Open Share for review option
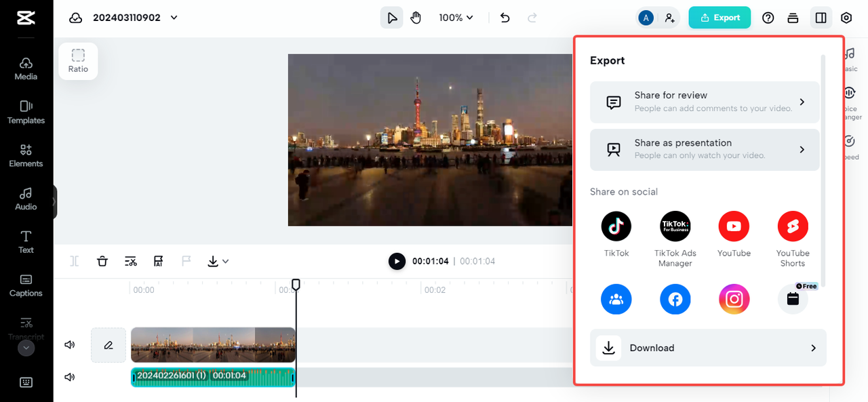 coord(704,102)
